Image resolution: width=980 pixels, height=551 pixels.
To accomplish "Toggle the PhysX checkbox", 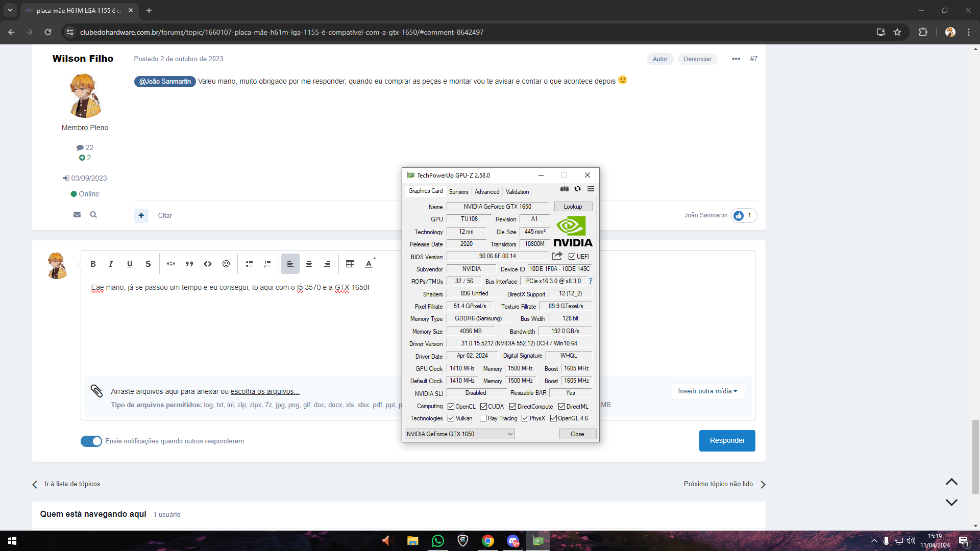I will pyautogui.click(x=525, y=418).
